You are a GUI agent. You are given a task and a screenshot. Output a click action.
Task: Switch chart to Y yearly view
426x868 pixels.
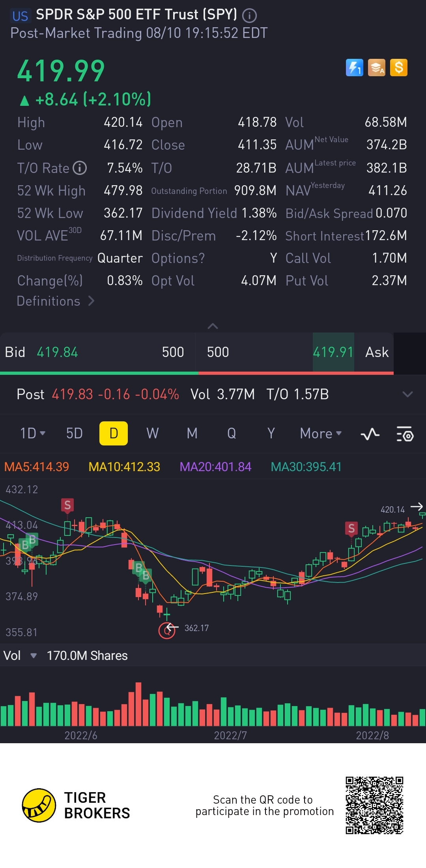pyautogui.click(x=271, y=434)
